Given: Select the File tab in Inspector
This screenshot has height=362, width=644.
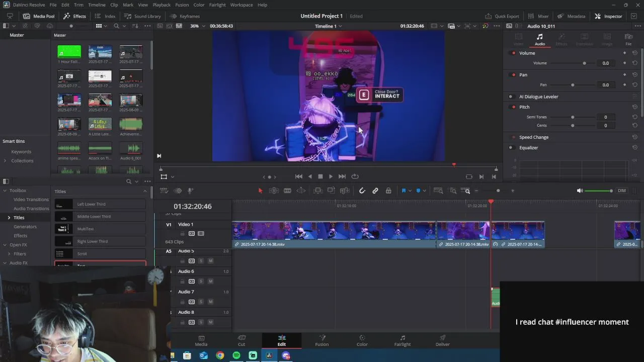Looking at the screenshot, I should pyautogui.click(x=628, y=39).
